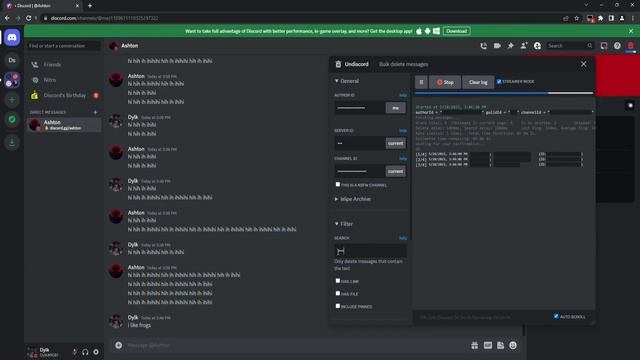Open help link for Search filter
640x360 pixels.
pos(403,238)
